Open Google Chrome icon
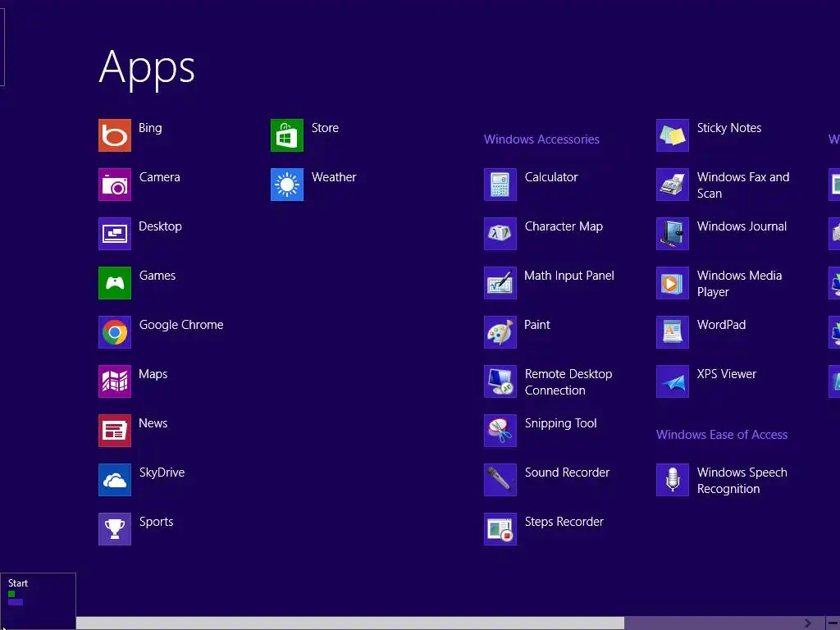 point(115,332)
